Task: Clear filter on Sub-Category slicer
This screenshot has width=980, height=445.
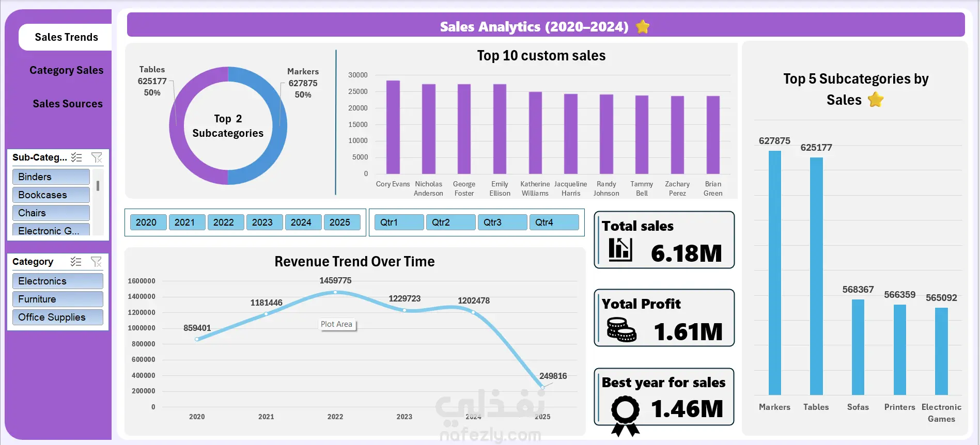Action: [x=97, y=157]
